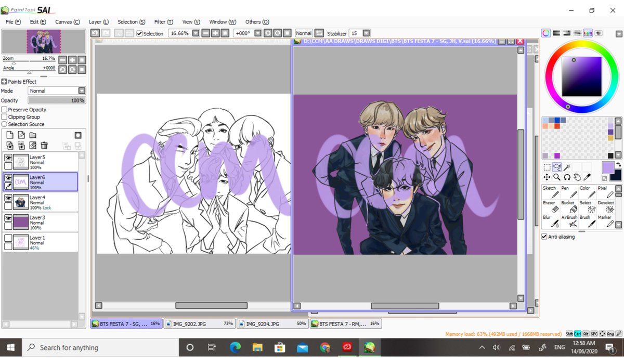The height and width of the screenshot is (364, 624).
Task: Hide Layer6 using its eye icon
Action: [8, 177]
